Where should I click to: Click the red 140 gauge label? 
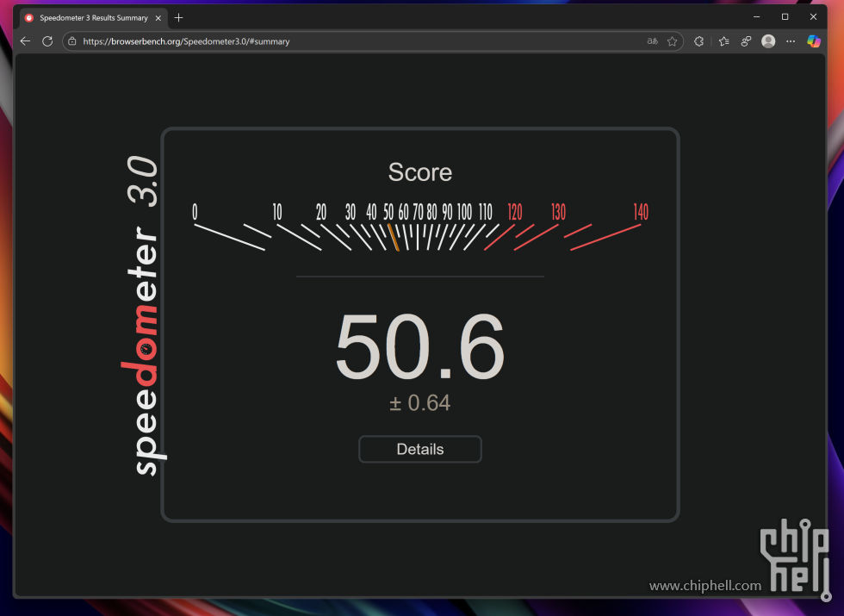(641, 212)
